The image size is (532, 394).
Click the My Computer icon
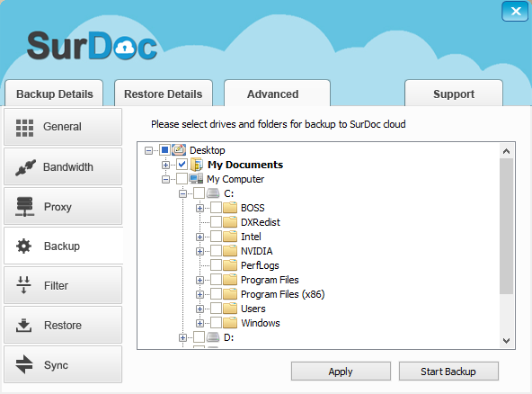click(196, 179)
